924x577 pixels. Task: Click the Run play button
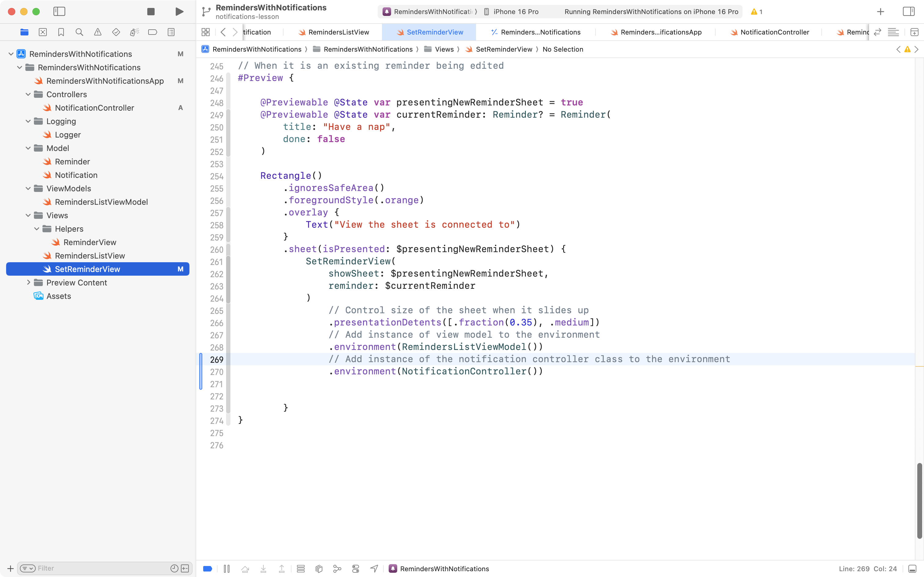179,11
